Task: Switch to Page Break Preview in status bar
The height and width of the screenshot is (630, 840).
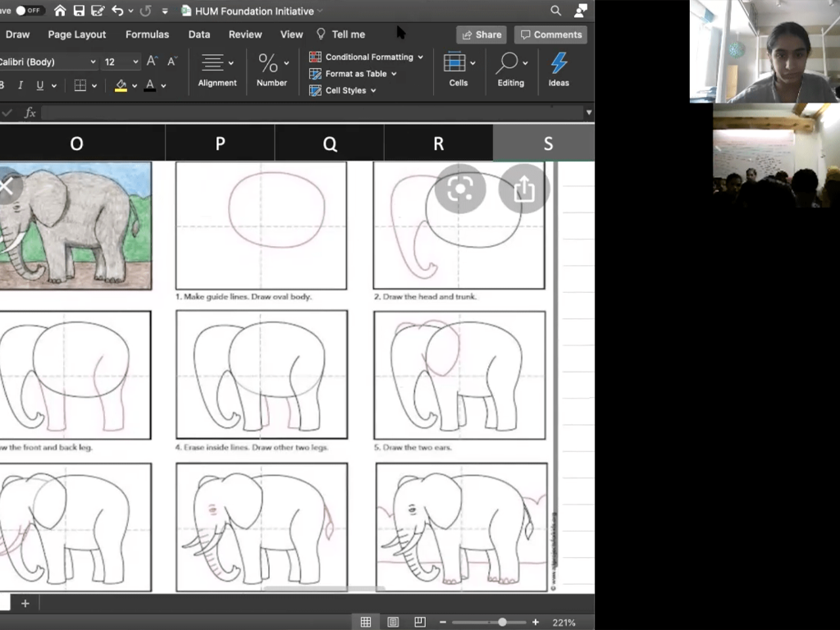Action: pos(420,622)
